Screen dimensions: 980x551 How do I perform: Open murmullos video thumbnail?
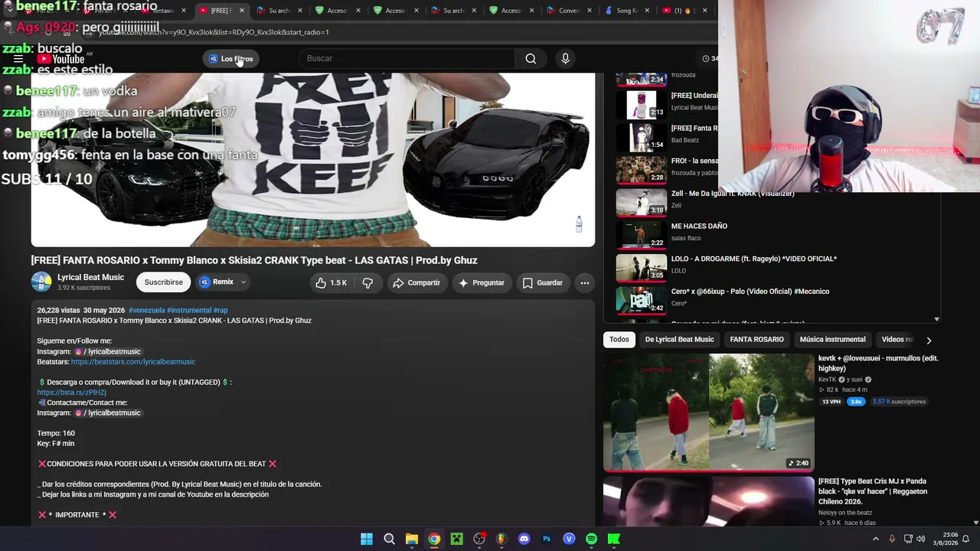(709, 412)
